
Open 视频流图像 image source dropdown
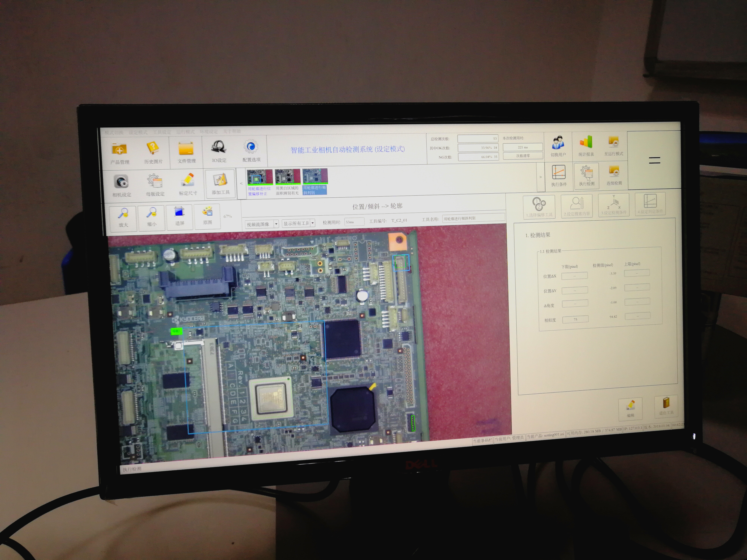click(x=262, y=224)
